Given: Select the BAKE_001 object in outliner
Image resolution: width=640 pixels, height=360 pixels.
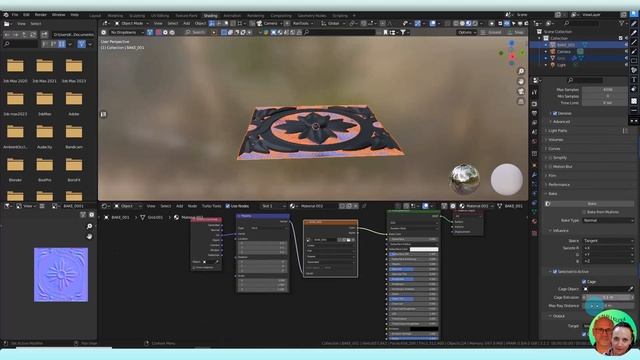Looking at the screenshot, I should click(x=567, y=45).
